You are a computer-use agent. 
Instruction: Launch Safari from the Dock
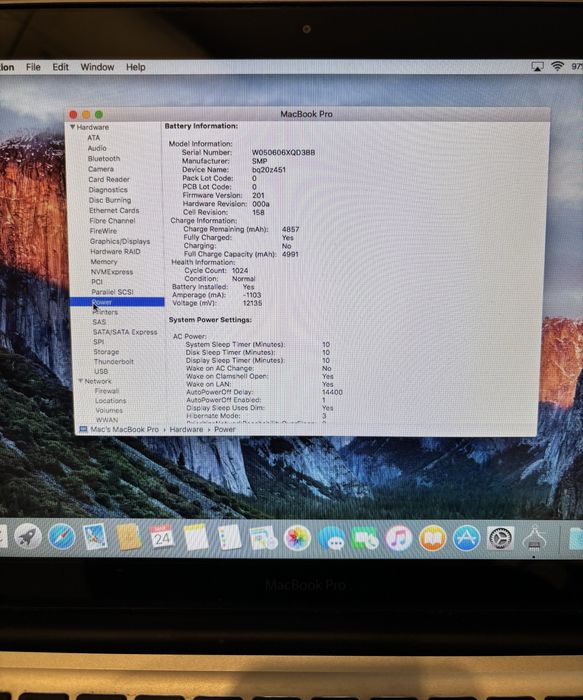pyautogui.click(x=62, y=536)
